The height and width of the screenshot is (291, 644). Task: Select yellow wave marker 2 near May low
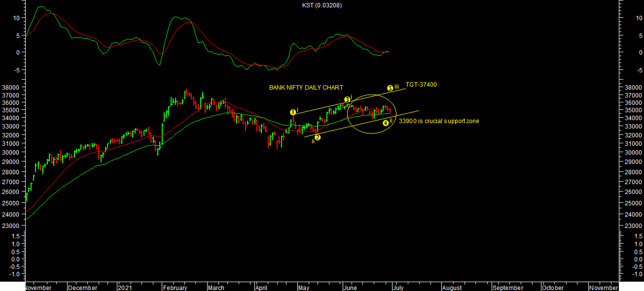click(x=318, y=137)
